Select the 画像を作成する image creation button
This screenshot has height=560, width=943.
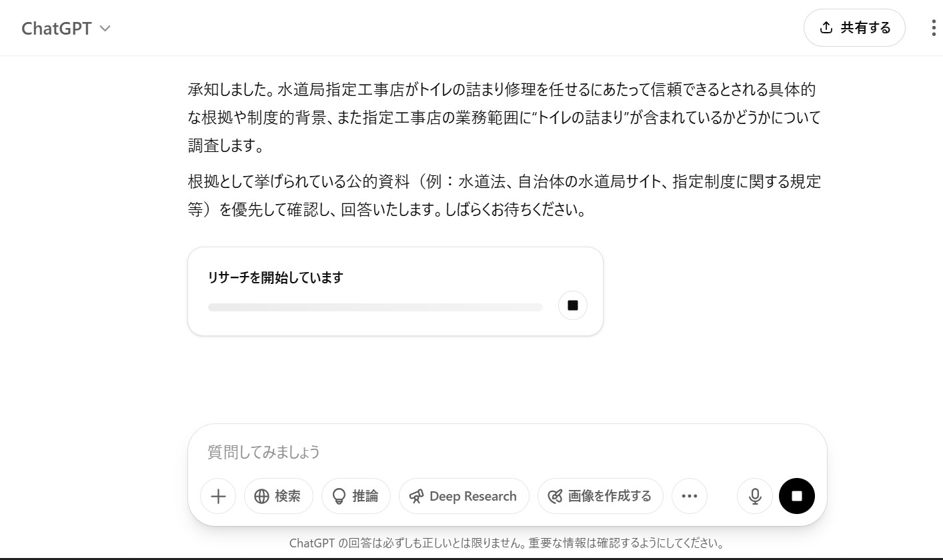pos(600,496)
